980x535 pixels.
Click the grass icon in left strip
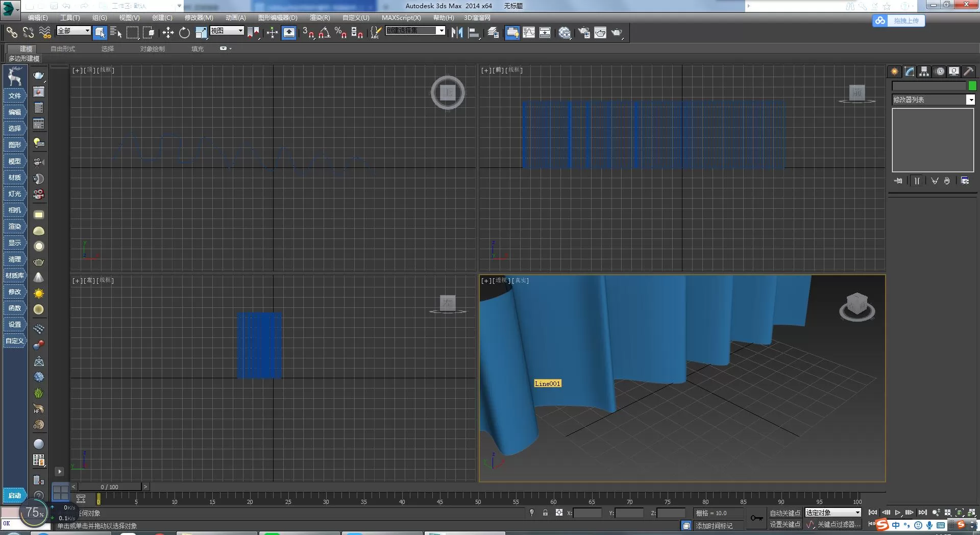click(x=39, y=393)
